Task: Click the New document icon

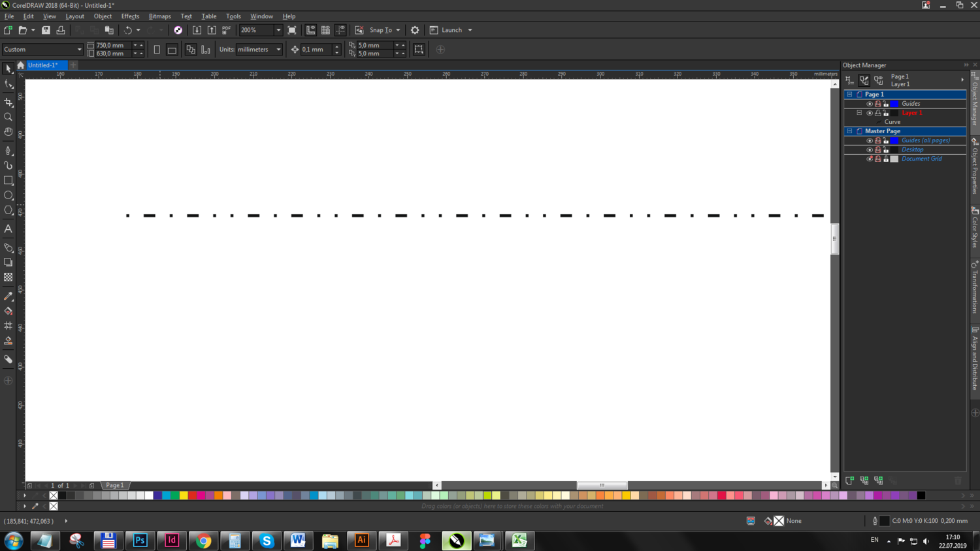Action: click(8, 30)
